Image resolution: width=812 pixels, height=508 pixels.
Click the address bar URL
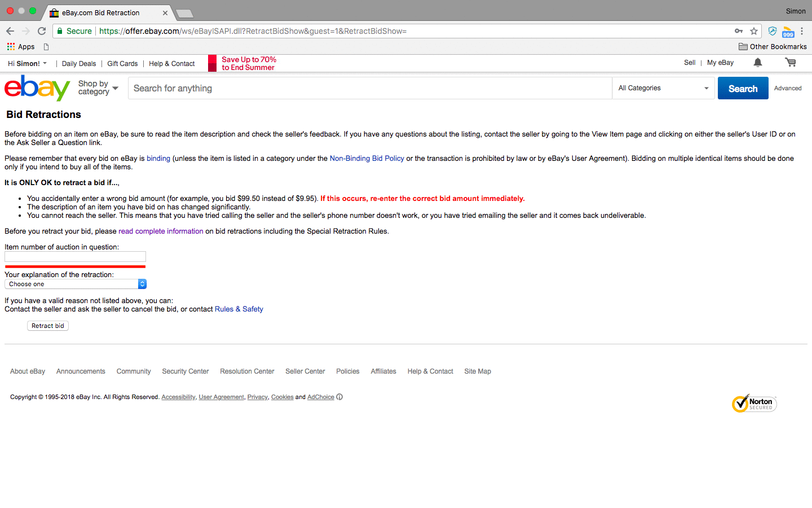tap(253, 31)
